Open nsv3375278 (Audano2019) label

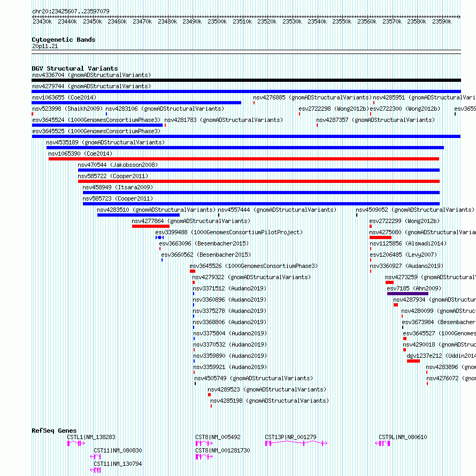coord(229,311)
